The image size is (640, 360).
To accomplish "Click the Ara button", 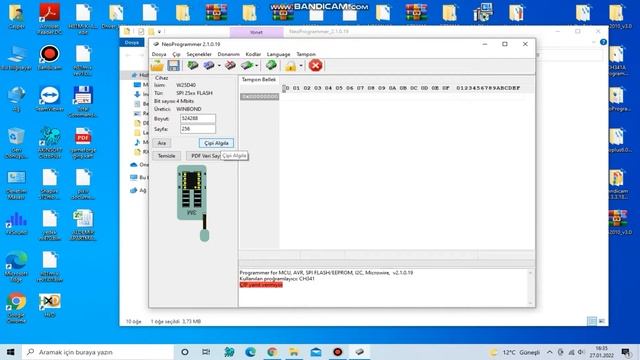I will pyautogui.click(x=162, y=143).
